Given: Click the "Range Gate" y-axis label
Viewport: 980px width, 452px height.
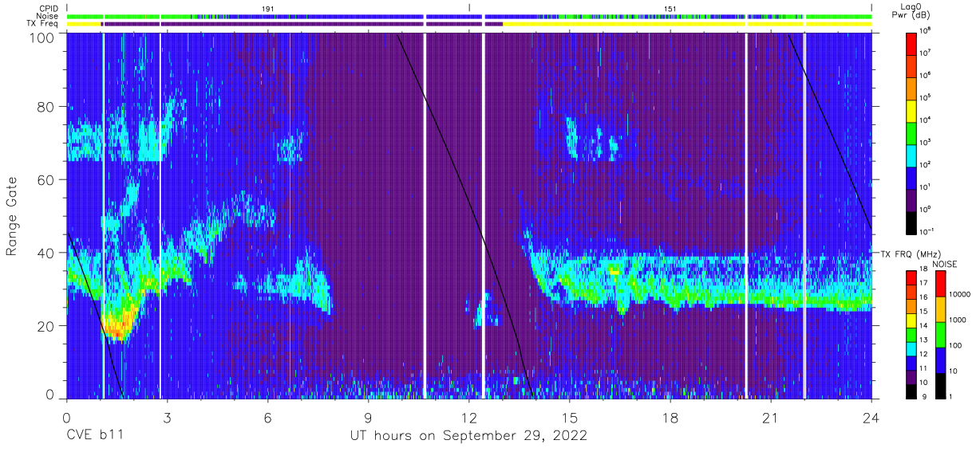Looking at the screenshot, I should click(x=12, y=217).
